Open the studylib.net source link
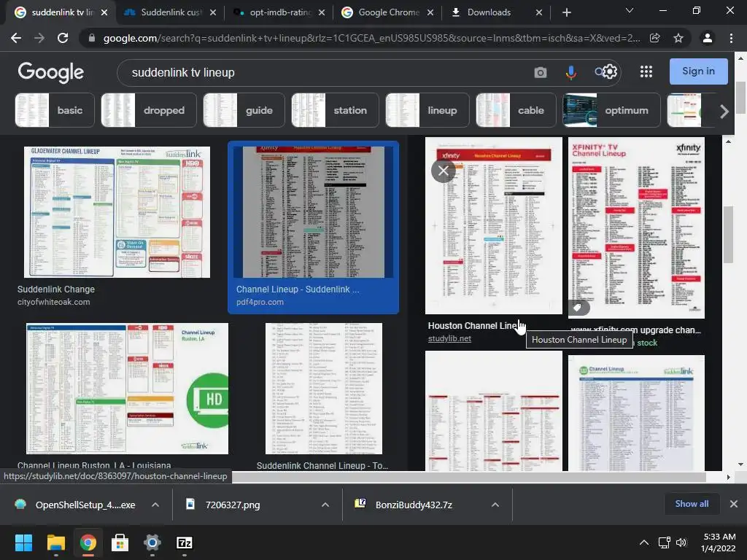The height and width of the screenshot is (560, 747). [x=449, y=338]
